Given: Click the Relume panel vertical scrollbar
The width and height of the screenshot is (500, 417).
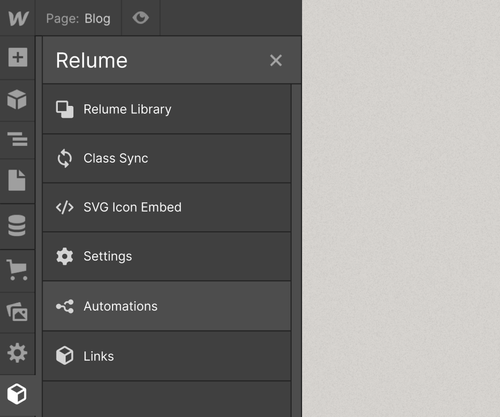Looking at the screenshot, I should point(296,250).
